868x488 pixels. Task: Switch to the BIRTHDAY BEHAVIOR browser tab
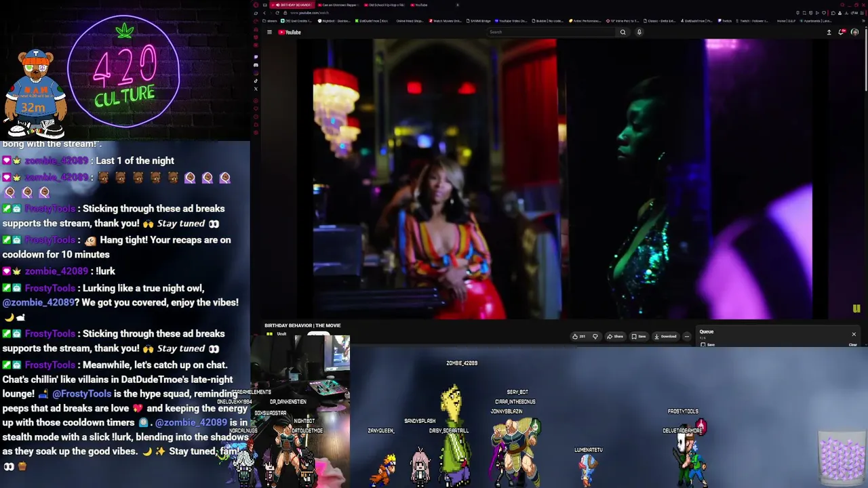tap(292, 5)
